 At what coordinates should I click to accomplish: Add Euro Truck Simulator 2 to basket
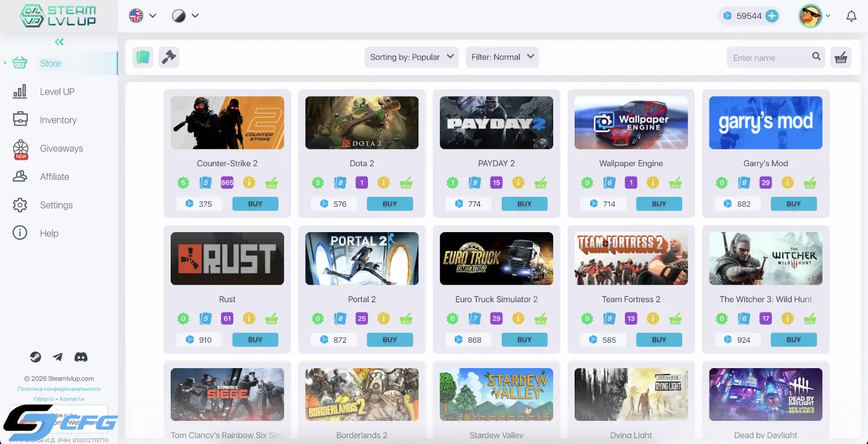[540, 319]
